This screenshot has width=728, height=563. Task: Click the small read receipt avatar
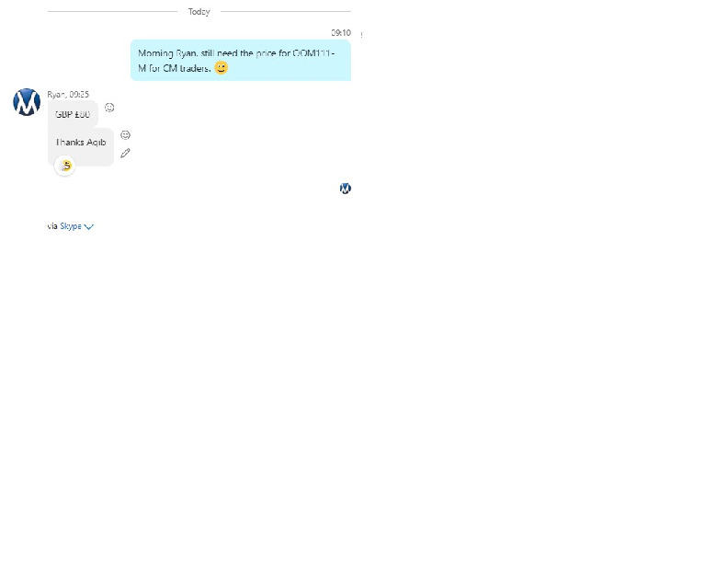click(x=345, y=189)
